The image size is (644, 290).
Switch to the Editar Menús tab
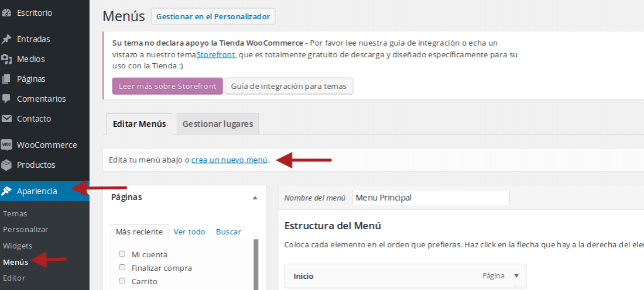(139, 124)
